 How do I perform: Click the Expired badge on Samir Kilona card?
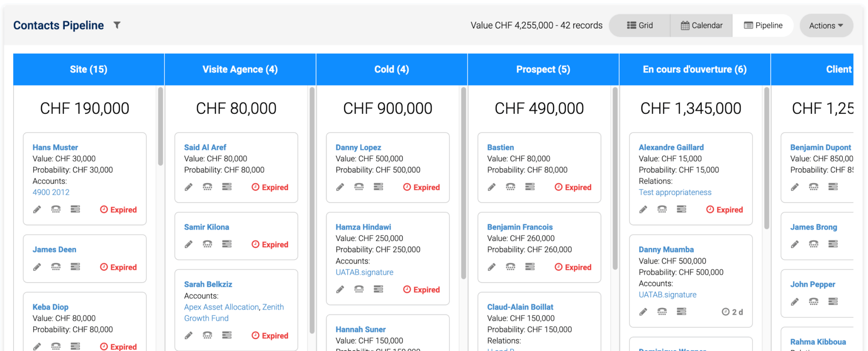point(270,244)
